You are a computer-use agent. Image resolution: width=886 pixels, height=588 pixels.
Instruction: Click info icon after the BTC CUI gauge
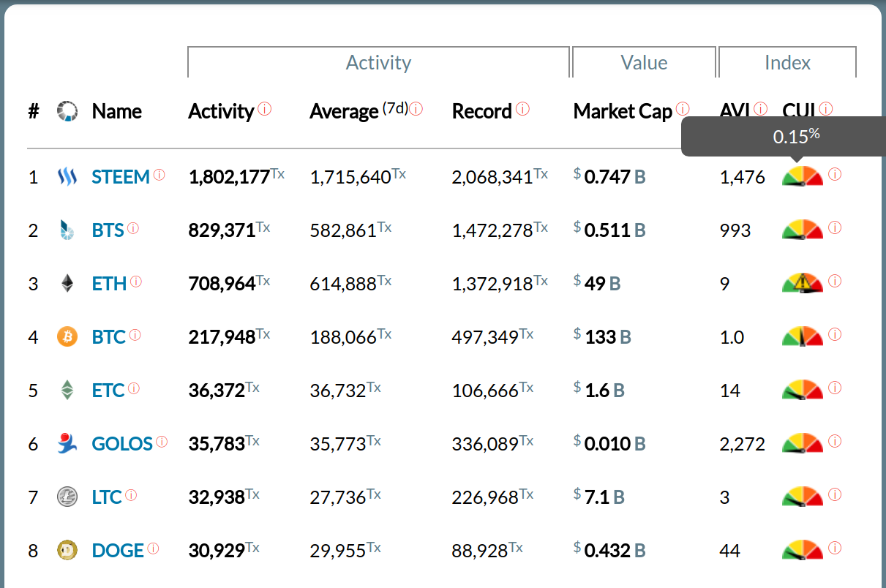[x=835, y=334]
